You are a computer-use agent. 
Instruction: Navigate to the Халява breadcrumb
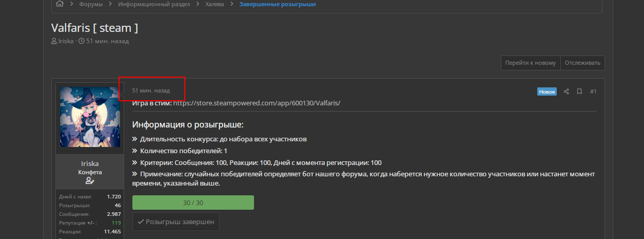(215, 4)
